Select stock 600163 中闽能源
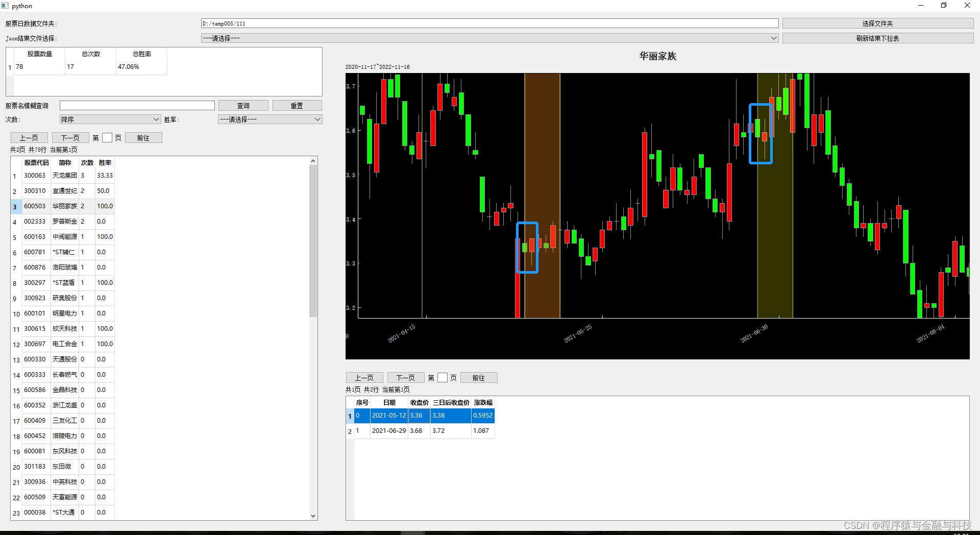 63,237
